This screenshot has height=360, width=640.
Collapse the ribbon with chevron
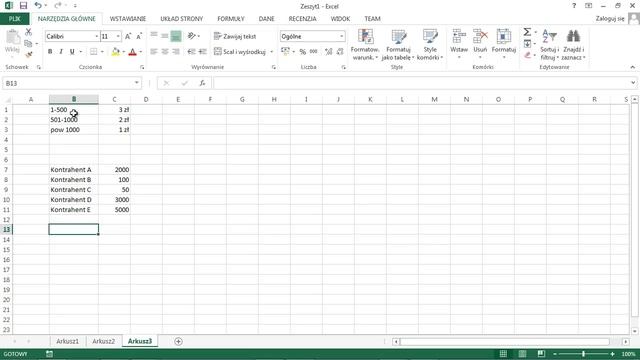click(632, 67)
